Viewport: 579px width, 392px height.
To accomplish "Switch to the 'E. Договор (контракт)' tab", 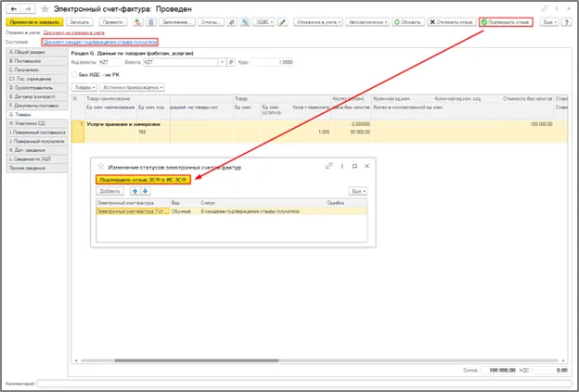I will [x=36, y=96].
